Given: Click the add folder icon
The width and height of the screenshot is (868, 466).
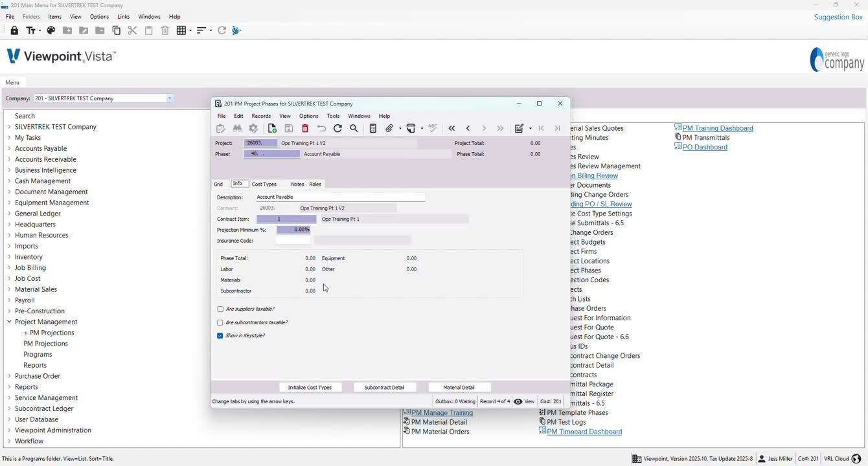Looking at the screenshot, I should point(67,30).
